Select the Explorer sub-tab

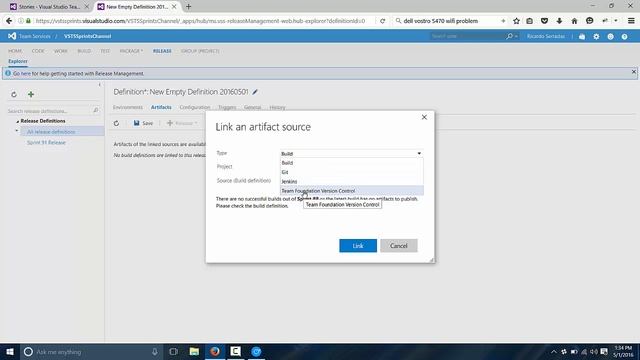tap(18, 61)
